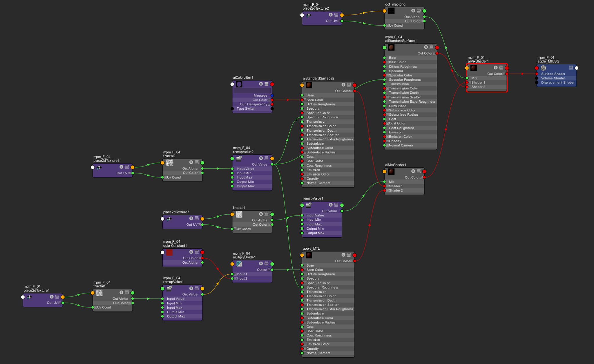Screen dimensions: 594x364
Task: Expand Input 1 plus on multiplyDivide1
Action: 235,274
